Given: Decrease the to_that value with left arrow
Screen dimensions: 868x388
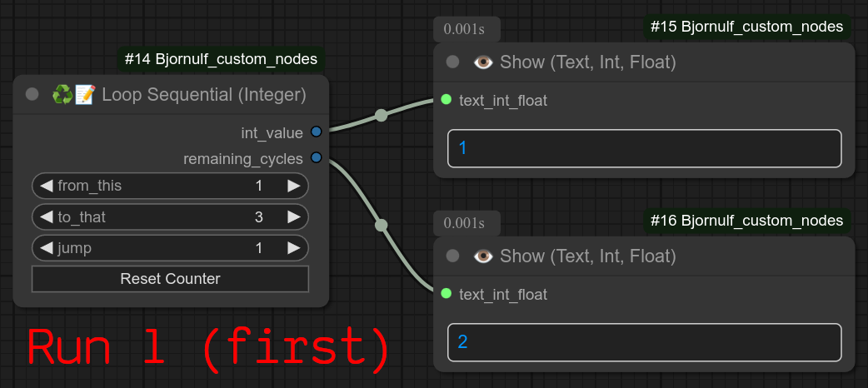Looking at the screenshot, I should [x=46, y=217].
